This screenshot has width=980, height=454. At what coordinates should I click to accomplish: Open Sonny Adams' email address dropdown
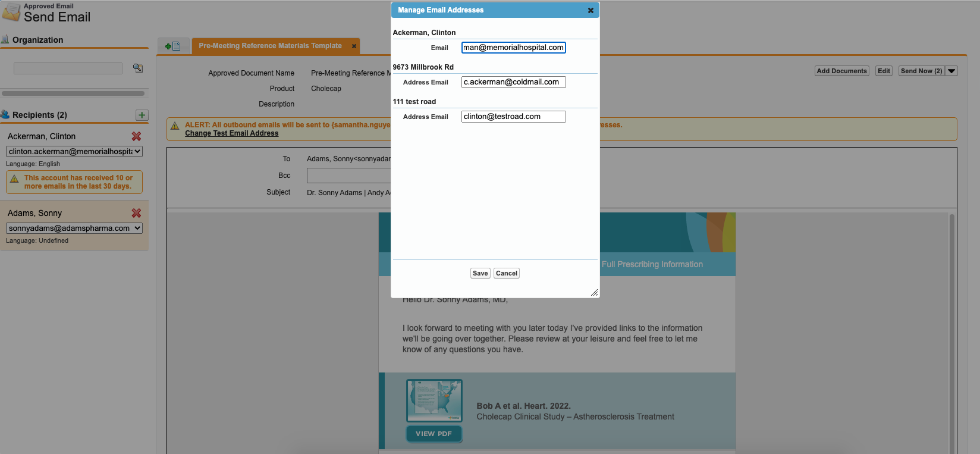click(x=74, y=228)
